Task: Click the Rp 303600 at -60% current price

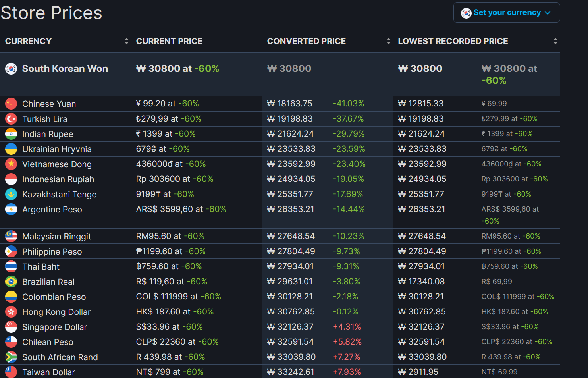Action: coord(175,179)
